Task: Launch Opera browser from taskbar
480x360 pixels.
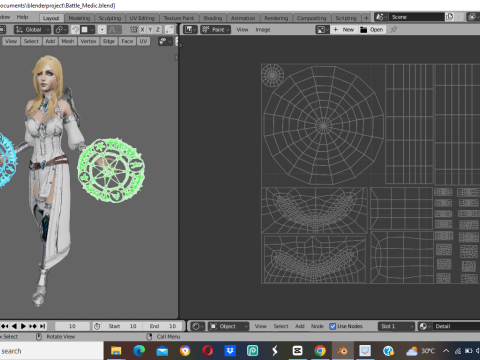Action: click(x=208, y=351)
